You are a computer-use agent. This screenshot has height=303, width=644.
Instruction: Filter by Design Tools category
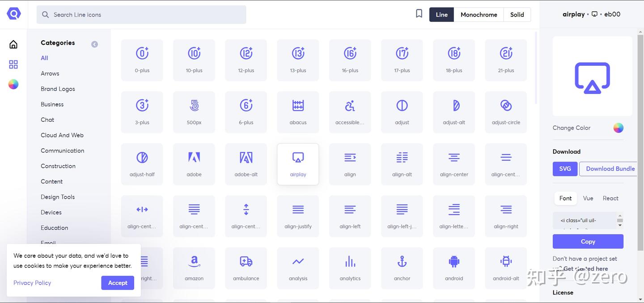click(x=58, y=197)
